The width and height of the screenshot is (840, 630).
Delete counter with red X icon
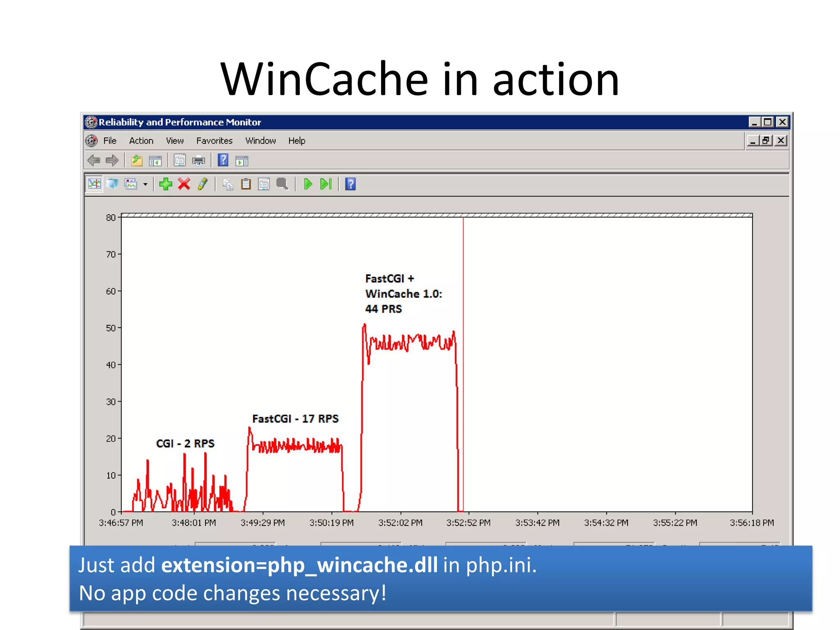pos(184,184)
